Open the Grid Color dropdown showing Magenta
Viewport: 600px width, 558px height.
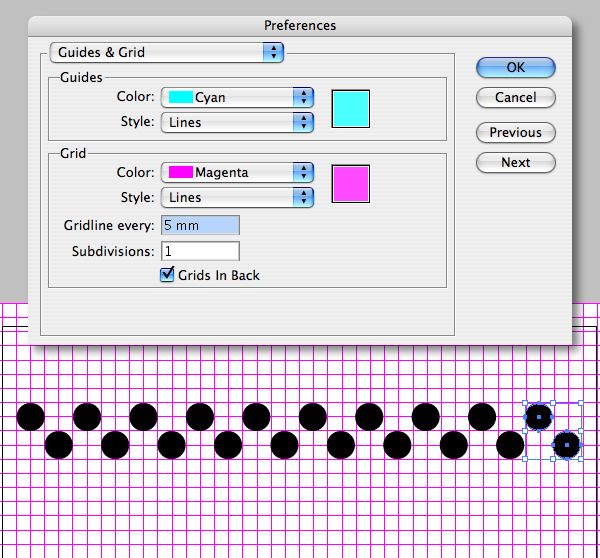[237, 172]
